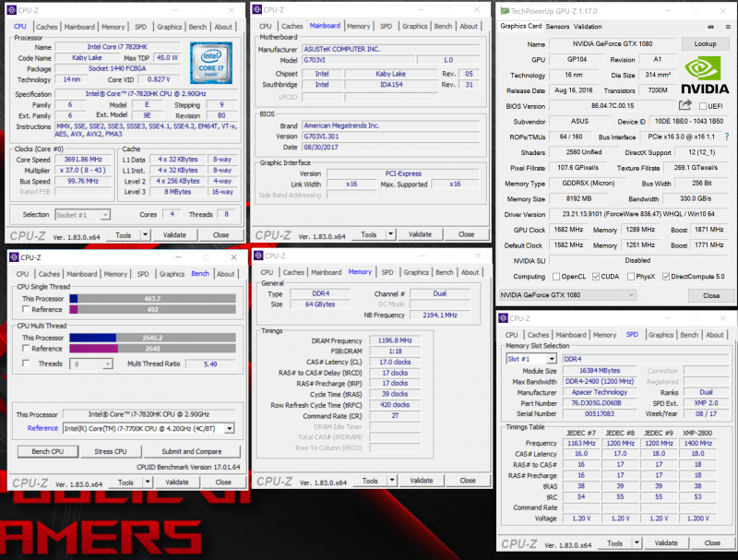Click the Bench CPU button

point(48,451)
